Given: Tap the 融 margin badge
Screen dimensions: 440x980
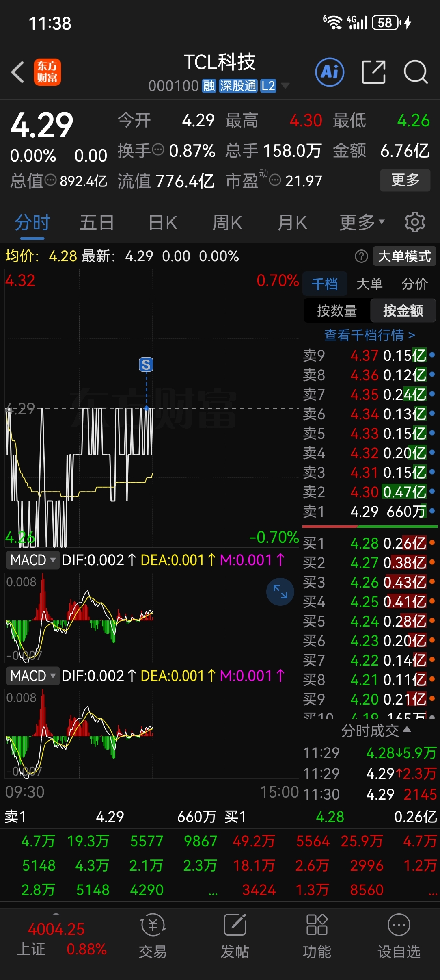Looking at the screenshot, I should coord(209,86).
